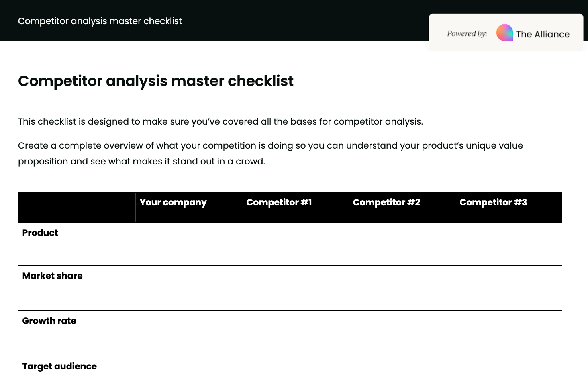Click the 'Powered by:' label
Viewport: 588px width, 385px height.
point(467,34)
